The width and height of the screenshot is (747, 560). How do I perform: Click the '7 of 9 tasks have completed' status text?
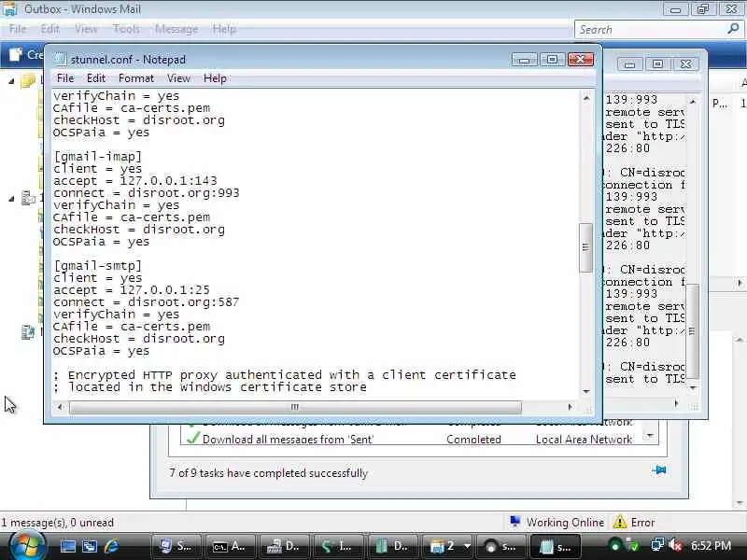(268, 473)
